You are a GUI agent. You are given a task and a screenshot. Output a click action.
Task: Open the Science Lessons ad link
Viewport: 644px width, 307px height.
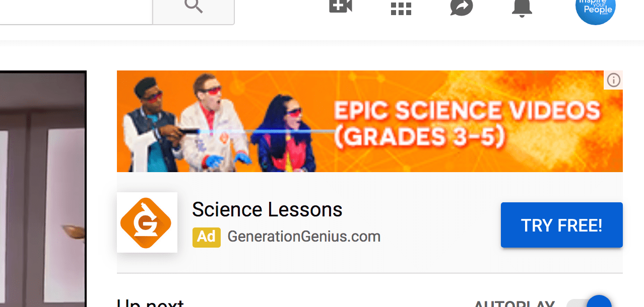tap(267, 209)
